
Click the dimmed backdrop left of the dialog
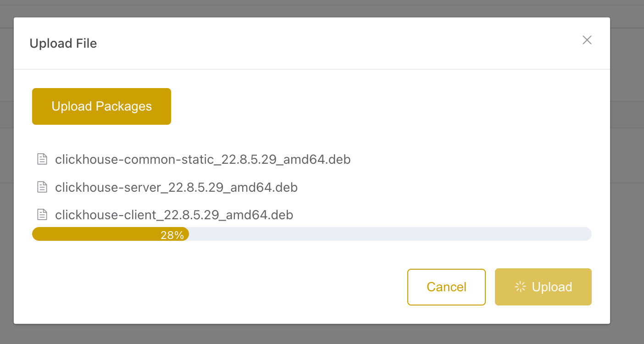click(x=6, y=183)
